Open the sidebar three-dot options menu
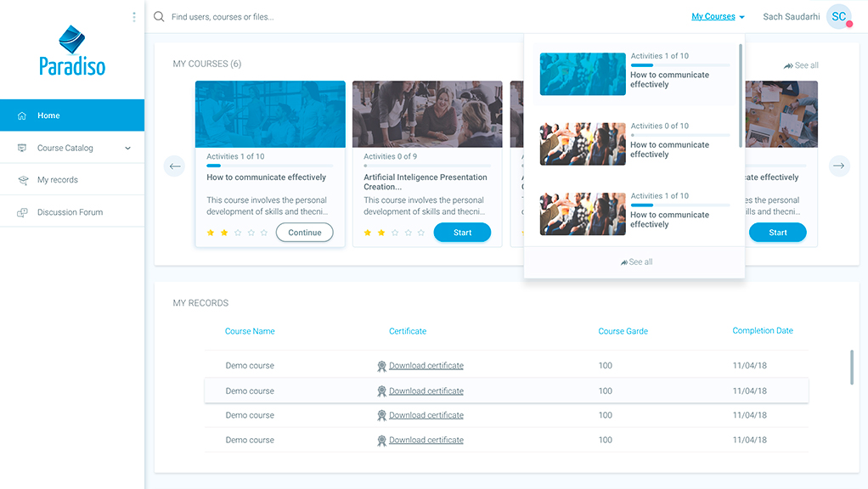This screenshot has height=489, width=868. pyautogui.click(x=134, y=17)
